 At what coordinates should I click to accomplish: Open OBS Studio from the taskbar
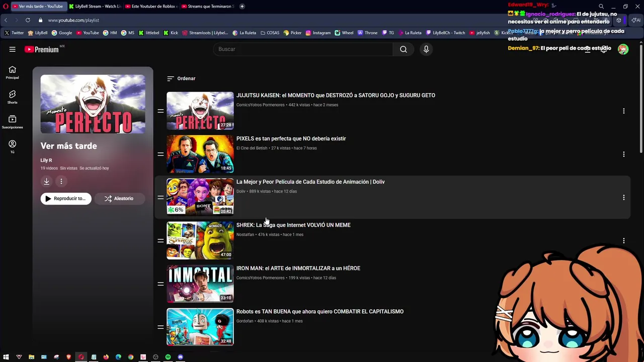[155, 357]
